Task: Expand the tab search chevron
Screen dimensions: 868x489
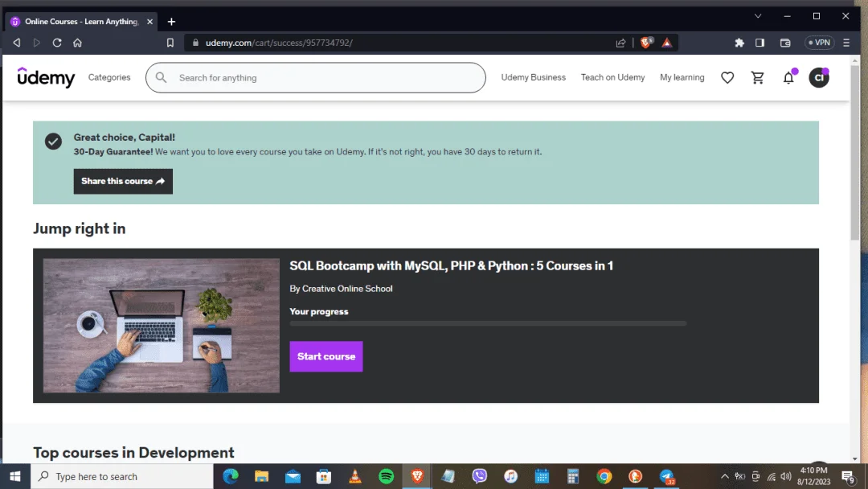Action: coord(758,16)
